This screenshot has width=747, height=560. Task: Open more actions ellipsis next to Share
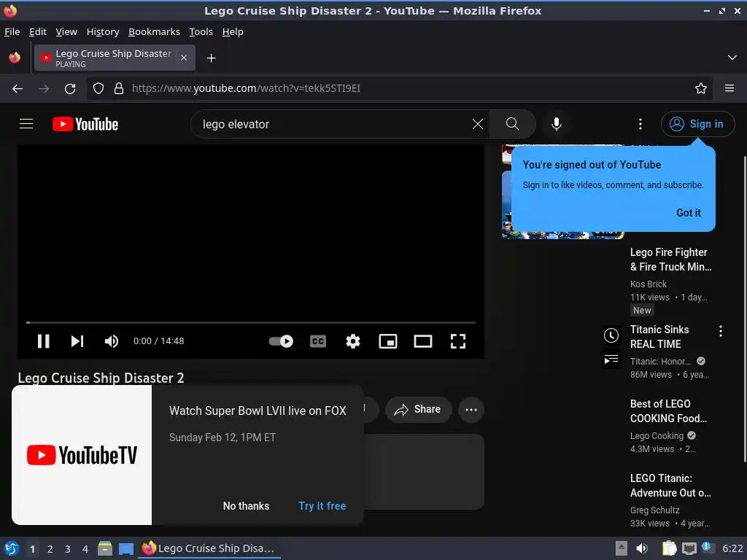[471, 410]
